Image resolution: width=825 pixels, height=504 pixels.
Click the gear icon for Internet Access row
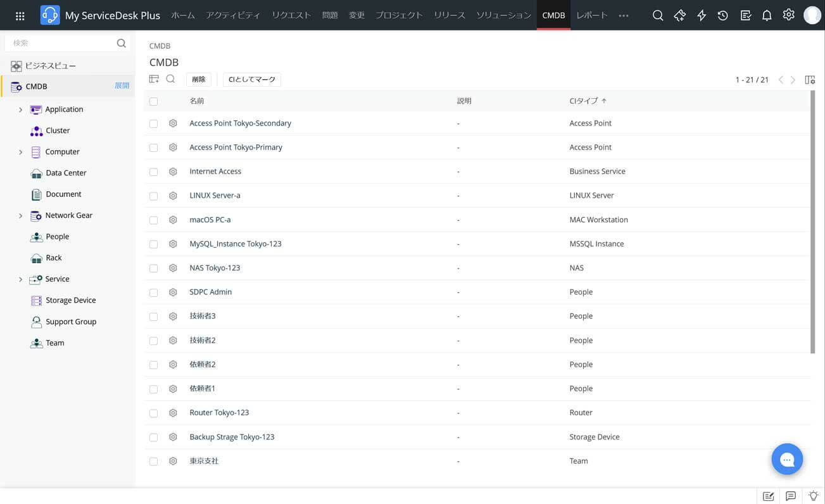173,172
